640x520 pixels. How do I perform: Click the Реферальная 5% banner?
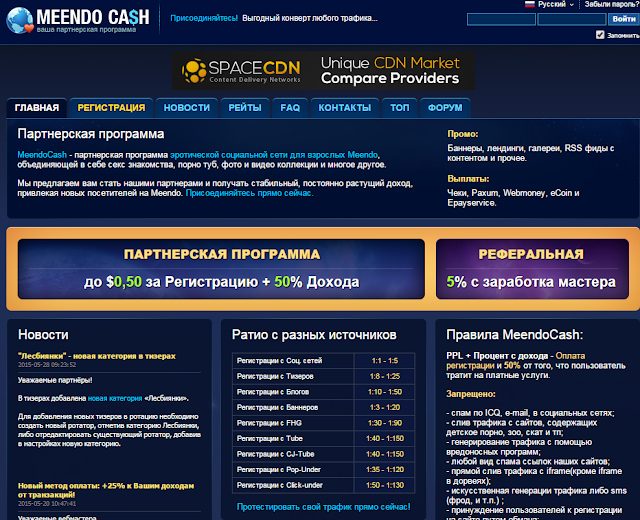click(532, 269)
